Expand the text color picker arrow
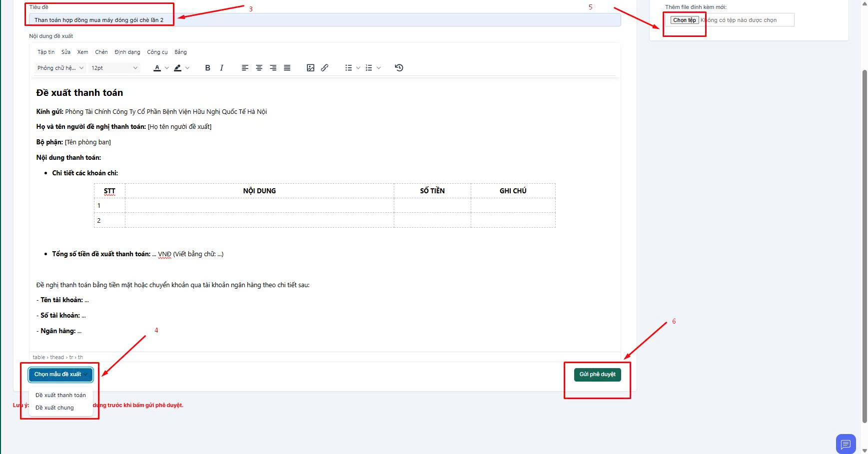The width and height of the screenshot is (868, 454). (x=167, y=68)
